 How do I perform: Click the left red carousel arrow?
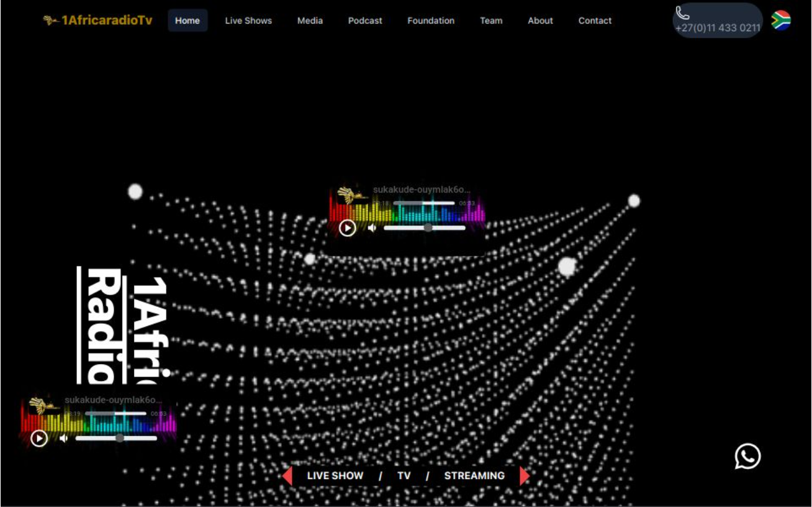pos(287,476)
